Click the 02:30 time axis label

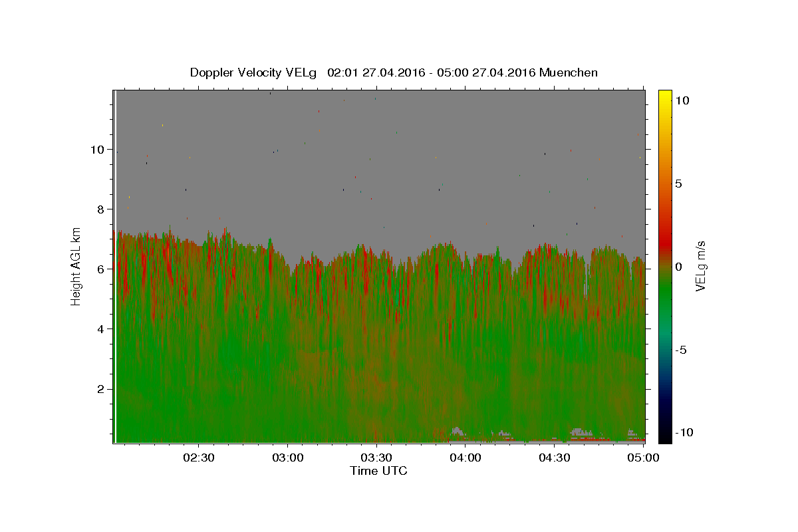[x=199, y=458]
